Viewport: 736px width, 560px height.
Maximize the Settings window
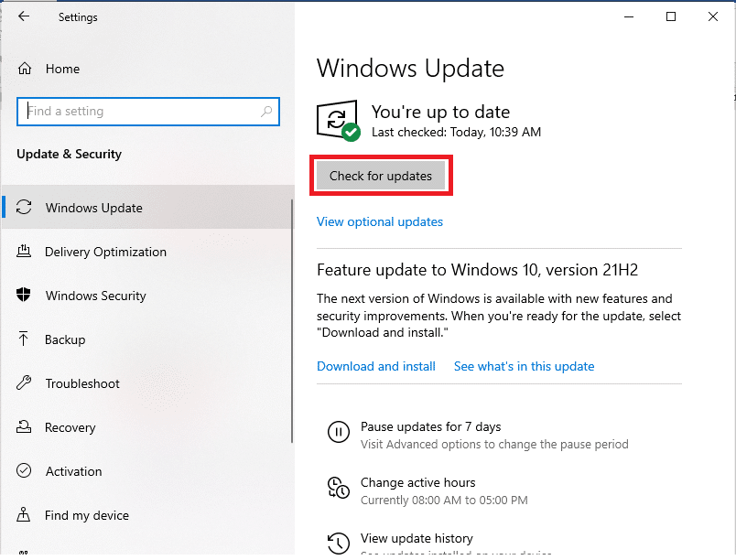[671, 16]
